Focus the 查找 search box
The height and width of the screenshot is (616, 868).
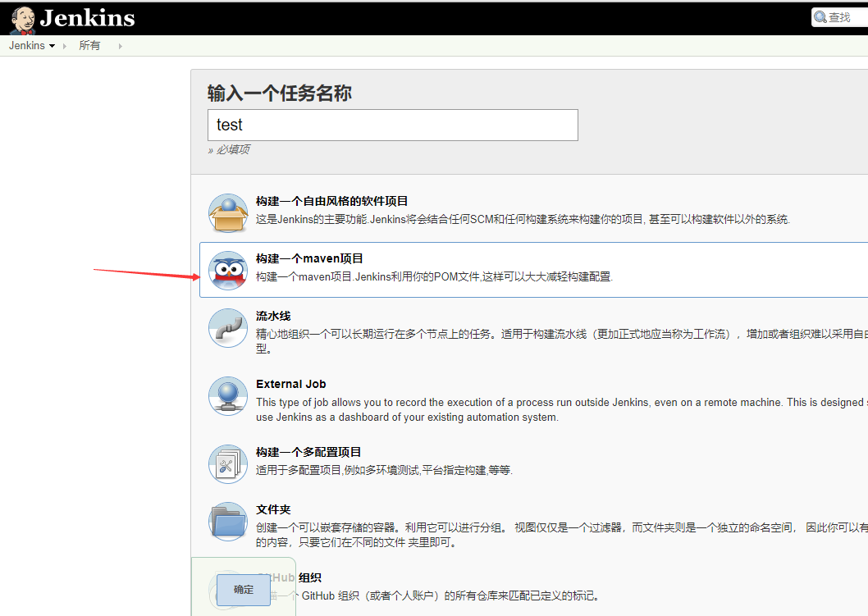(842, 17)
